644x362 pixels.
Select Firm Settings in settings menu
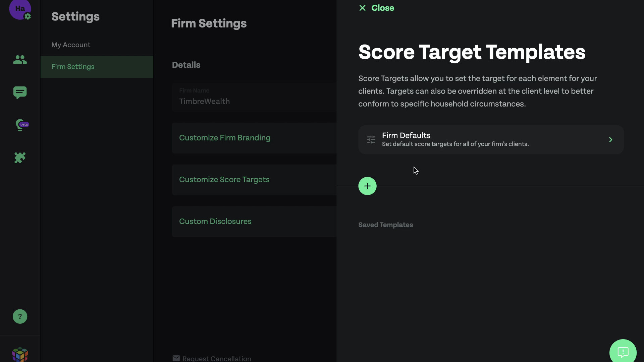point(97,67)
